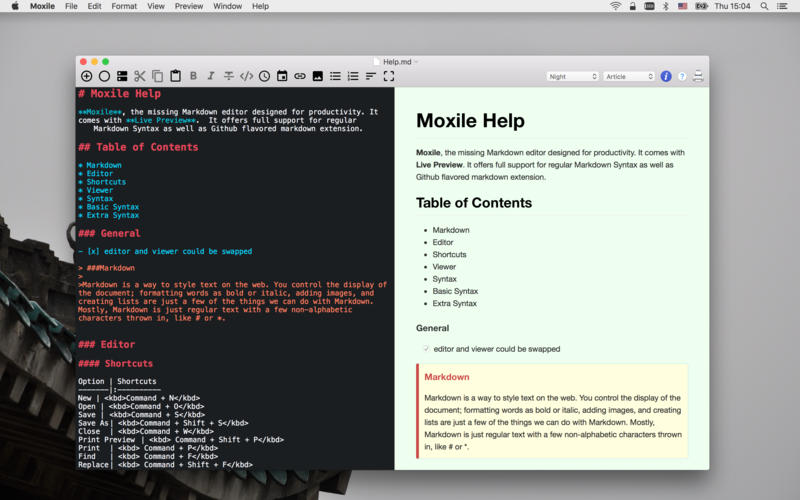Insert current time with the clock icon
This screenshot has height=500, width=800.
(x=264, y=76)
